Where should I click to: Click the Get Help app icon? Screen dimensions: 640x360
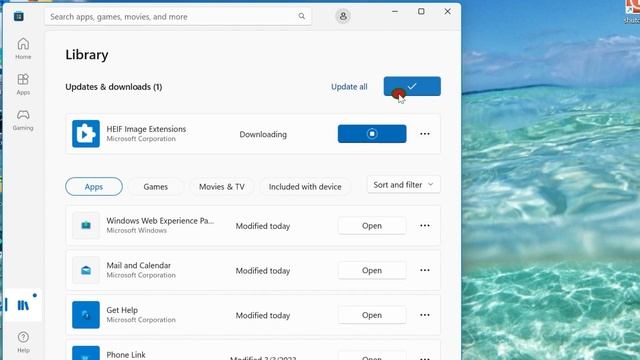86,315
